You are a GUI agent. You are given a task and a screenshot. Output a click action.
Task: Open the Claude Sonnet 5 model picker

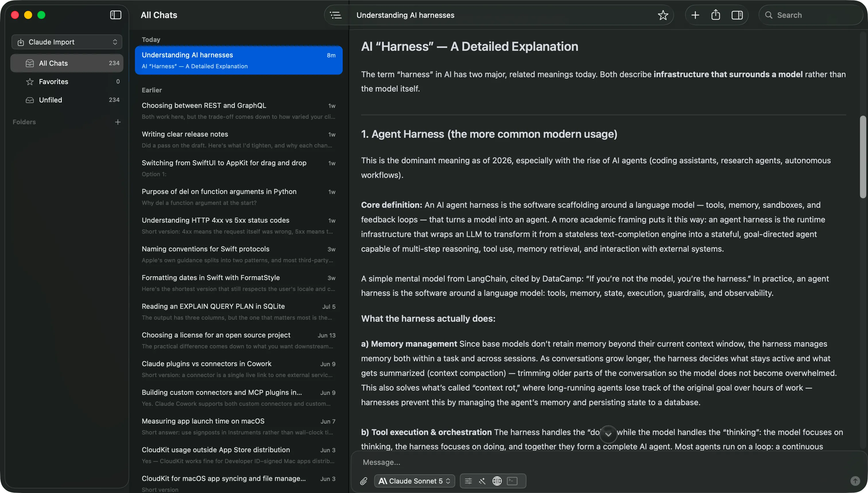tap(414, 481)
